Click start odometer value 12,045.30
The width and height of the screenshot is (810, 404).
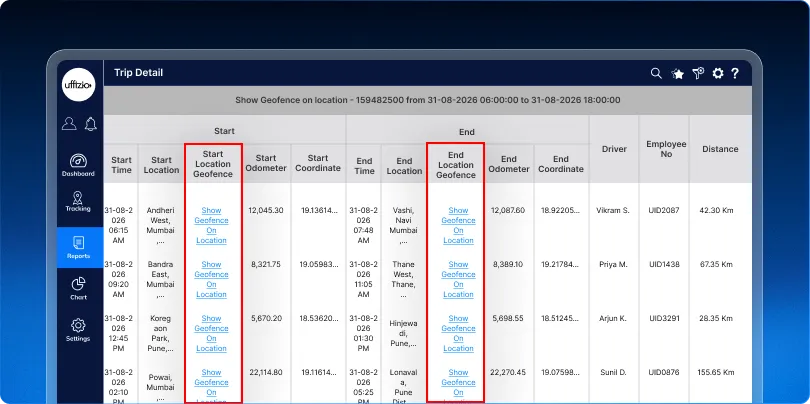click(x=266, y=210)
